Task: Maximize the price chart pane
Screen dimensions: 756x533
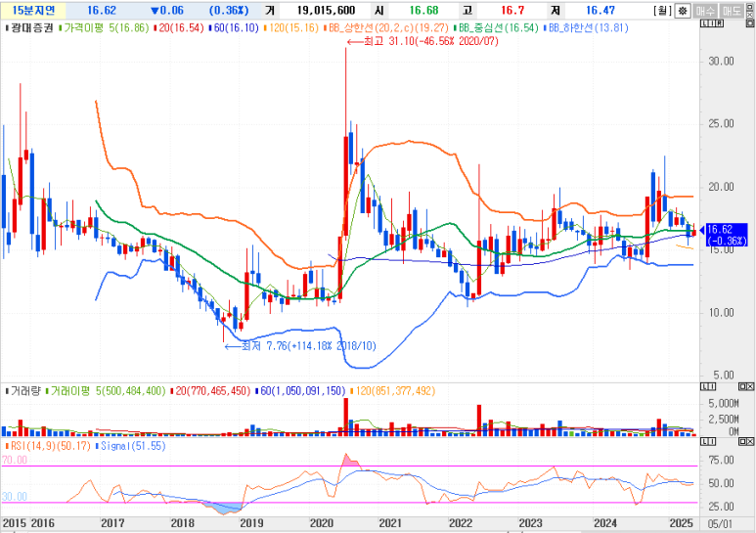Action: 750,23
